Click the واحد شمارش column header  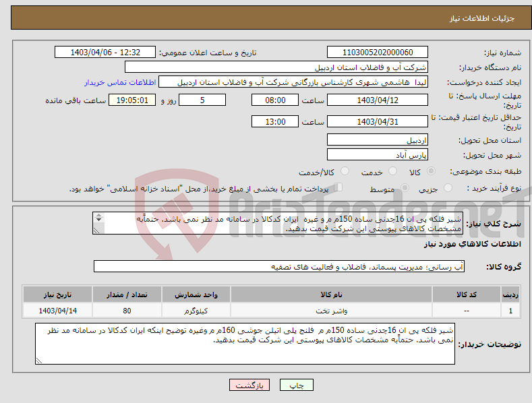tap(196, 294)
